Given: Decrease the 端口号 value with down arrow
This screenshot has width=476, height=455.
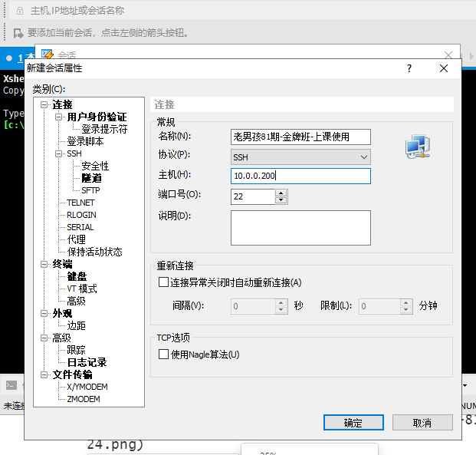Looking at the screenshot, I should click(281, 200).
